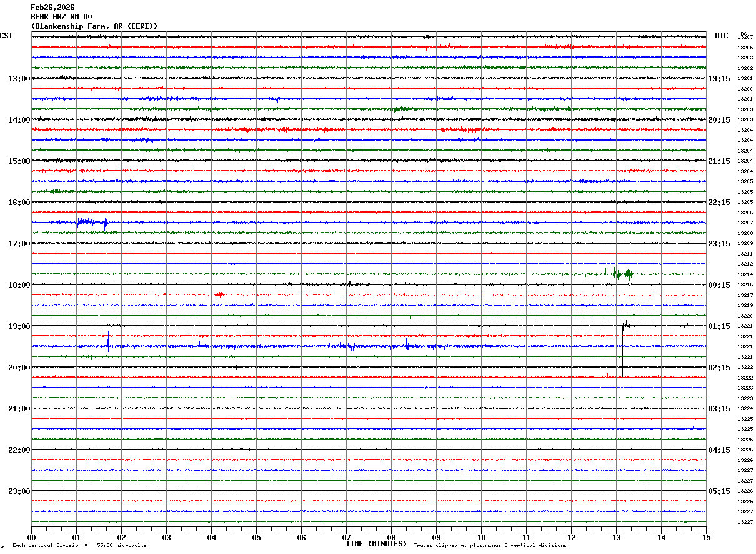Screen dimensions: 756x554
Task: Click the 13:00 CST time label
Action: 19,79
